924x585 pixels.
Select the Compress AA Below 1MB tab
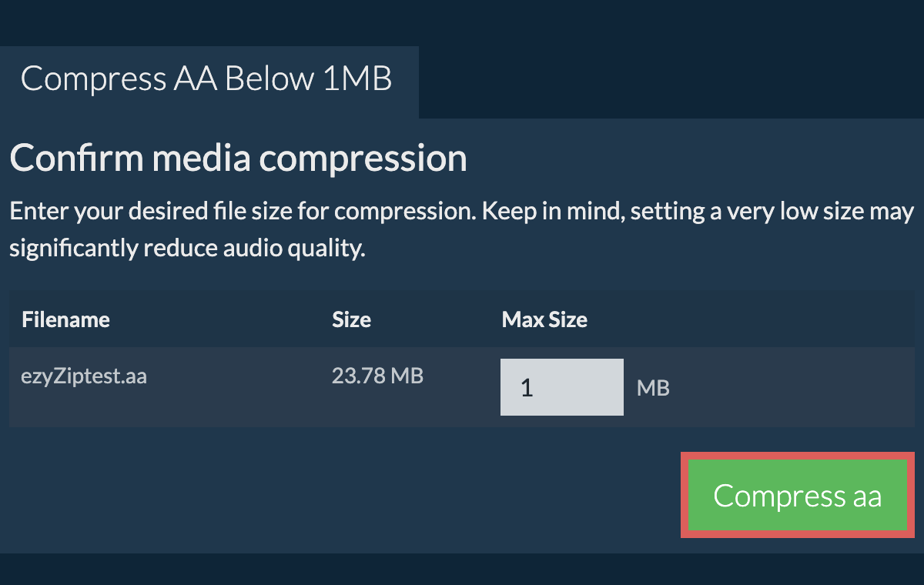206,79
